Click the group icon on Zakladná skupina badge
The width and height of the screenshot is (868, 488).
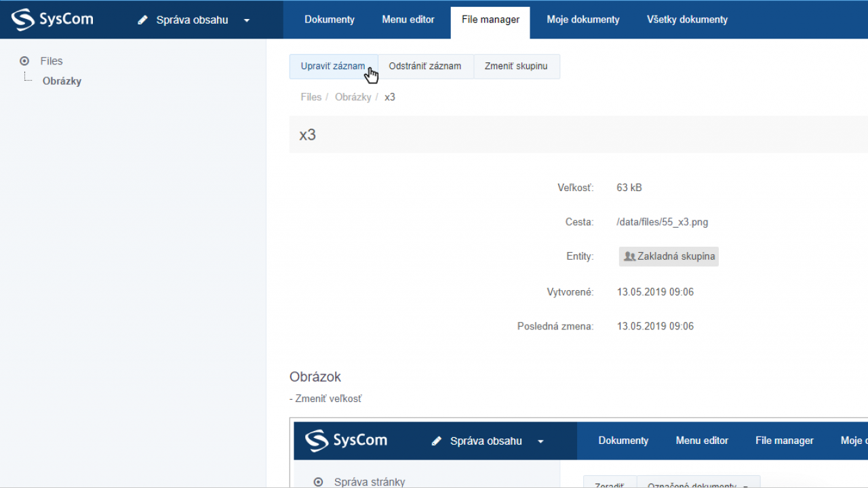click(x=629, y=257)
